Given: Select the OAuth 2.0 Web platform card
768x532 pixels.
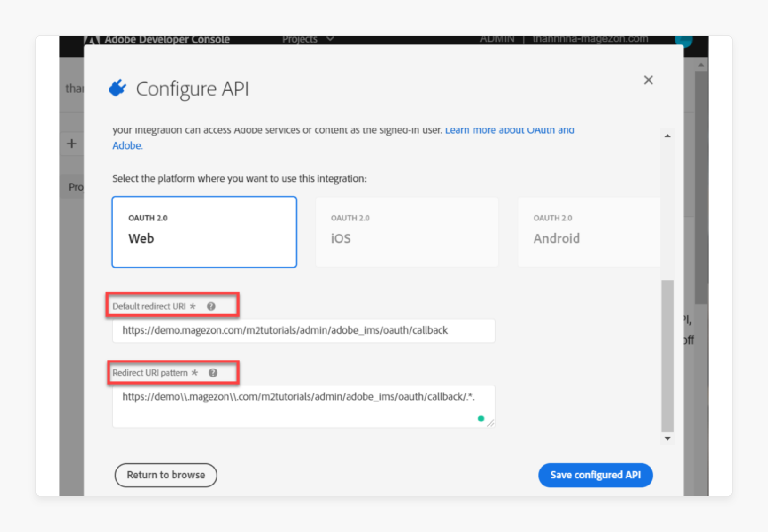Looking at the screenshot, I should 204,232.
